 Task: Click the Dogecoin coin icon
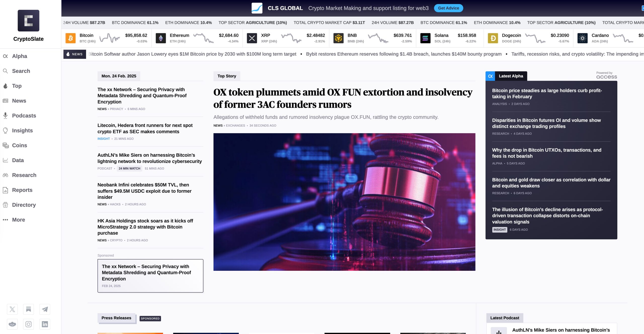pyautogui.click(x=493, y=38)
